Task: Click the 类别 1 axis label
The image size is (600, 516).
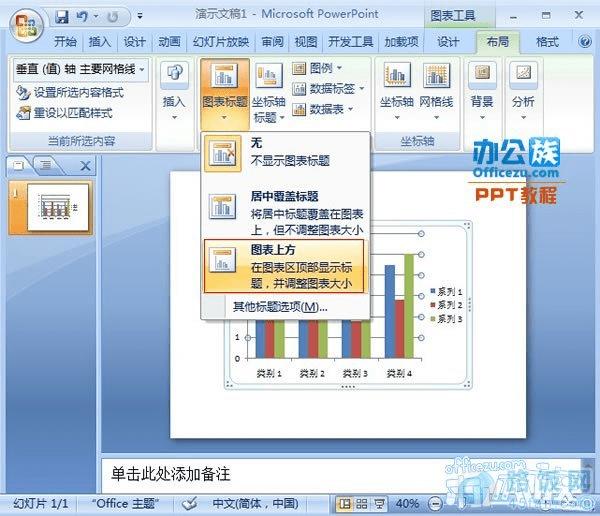Action: pyautogui.click(x=269, y=373)
